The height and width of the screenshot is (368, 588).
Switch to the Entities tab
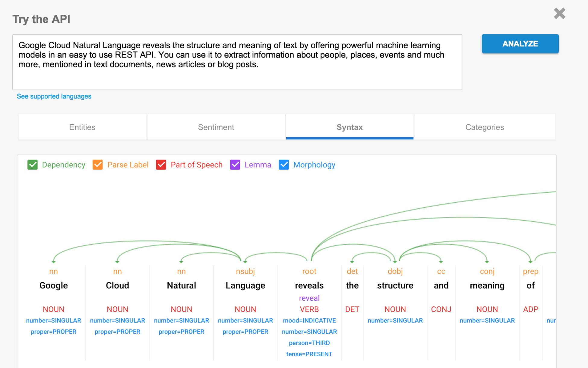tap(82, 127)
